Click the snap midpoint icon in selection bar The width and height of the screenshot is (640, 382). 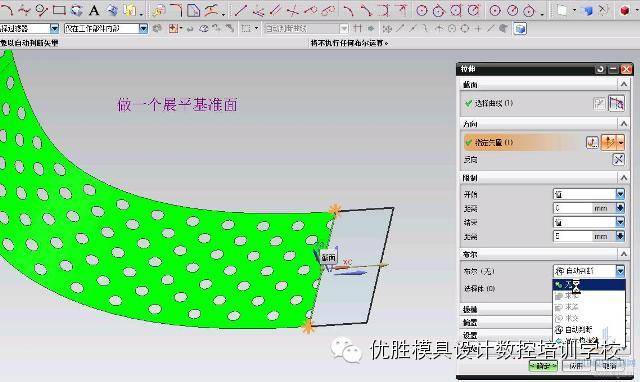tap(413, 29)
